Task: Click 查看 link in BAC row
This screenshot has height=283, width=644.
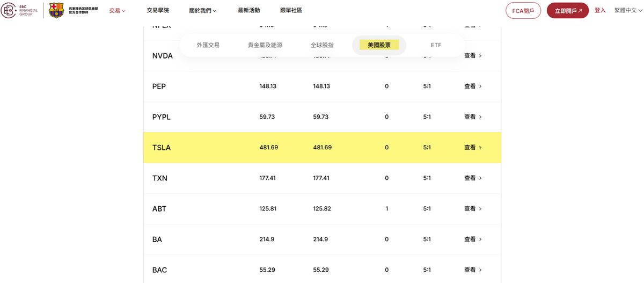Action: pyautogui.click(x=473, y=270)
